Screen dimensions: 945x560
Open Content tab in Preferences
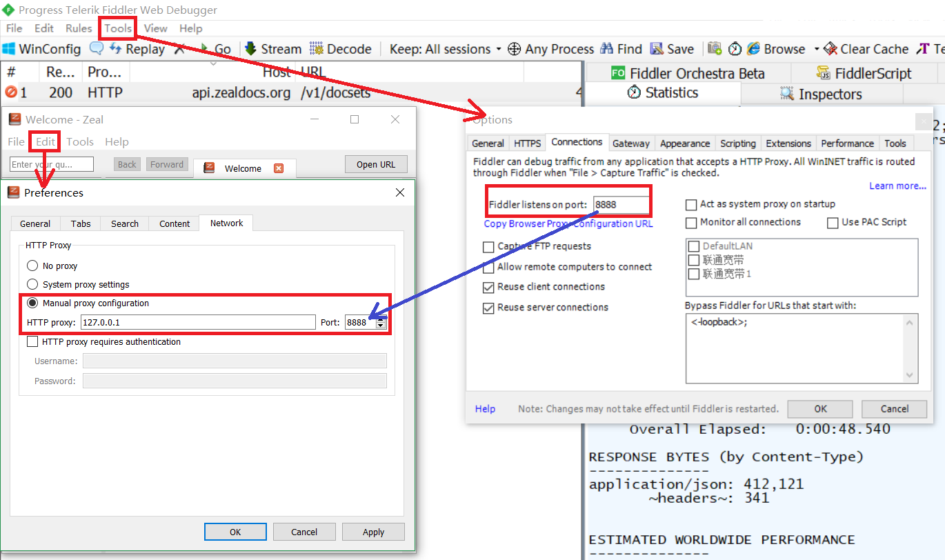point(175,223)
